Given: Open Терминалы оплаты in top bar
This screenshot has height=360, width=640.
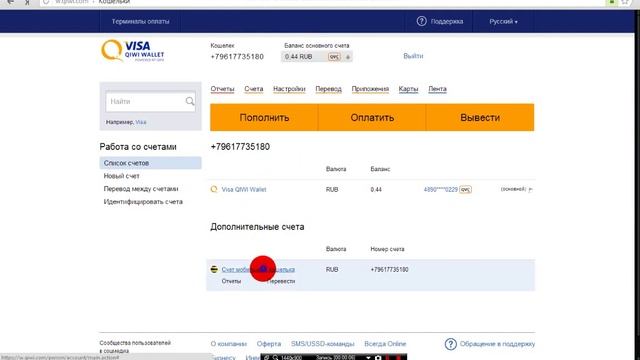Looking at the screenshot, I should pos(140,21).
